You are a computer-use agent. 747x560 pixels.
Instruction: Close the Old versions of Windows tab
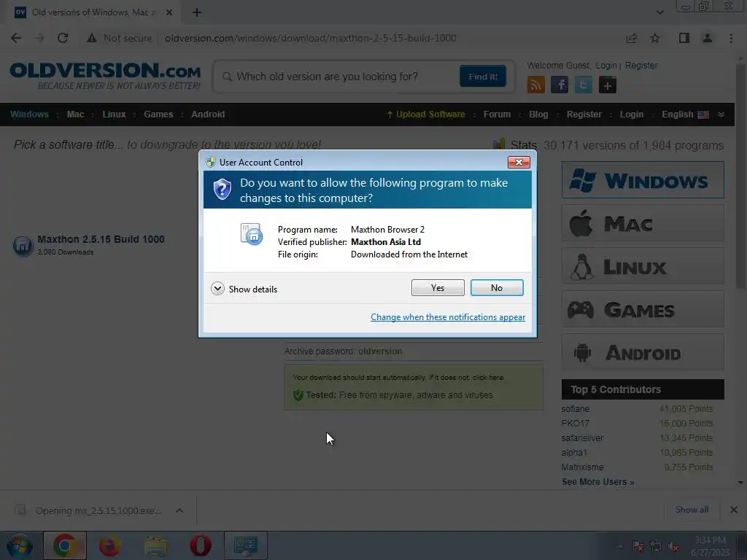click(169, 12)
